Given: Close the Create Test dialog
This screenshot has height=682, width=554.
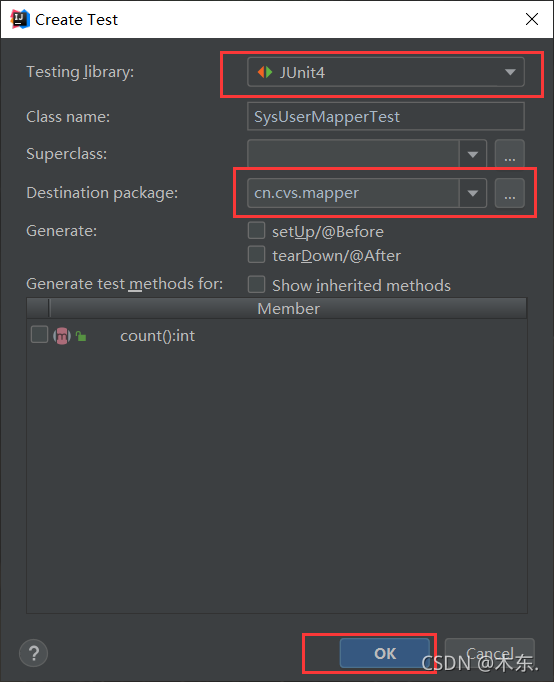Looking at the screenshot, I should tap(532, 19).
